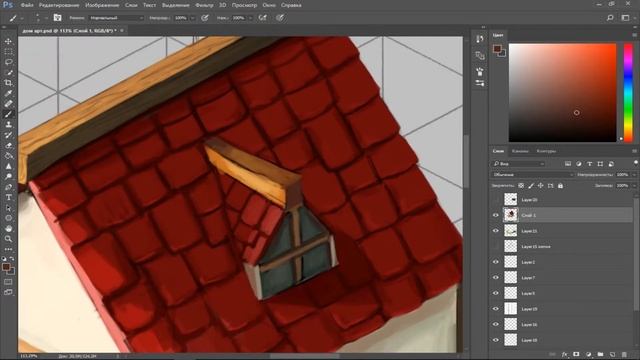Select the Path Selection arrow tool
640x360 pixels.
tap(8, 208)
